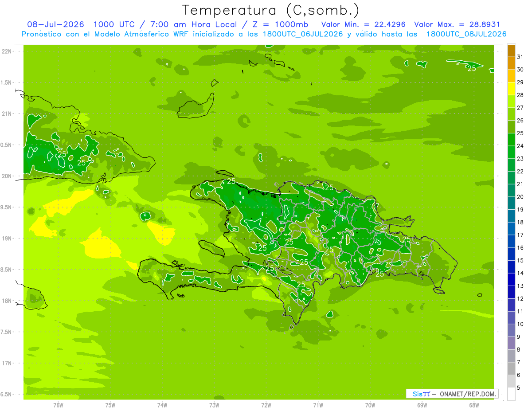Click the 72W longitude axis label
The image size is (532, 411).
pyautogui.click(x=266, y=405)
